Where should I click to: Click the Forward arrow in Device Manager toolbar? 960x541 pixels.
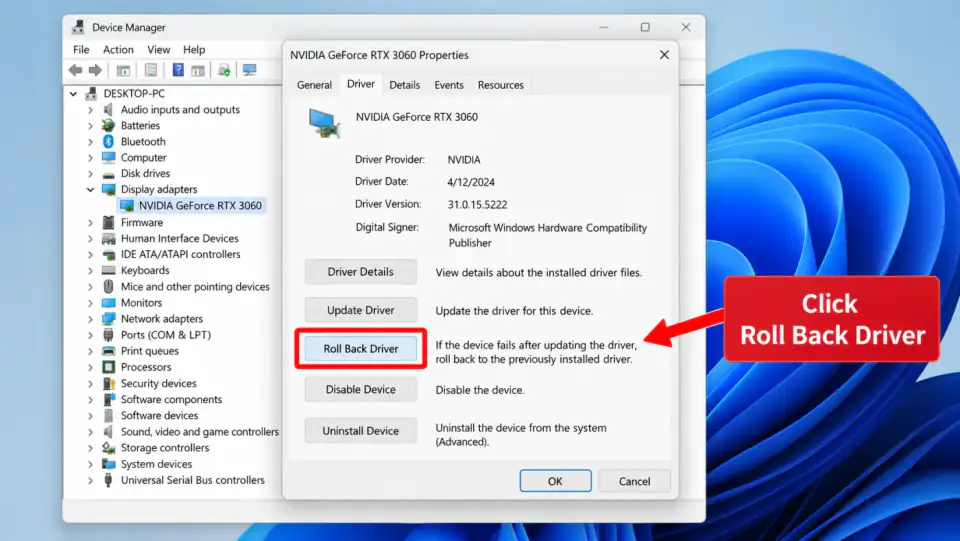pos(95,70)
